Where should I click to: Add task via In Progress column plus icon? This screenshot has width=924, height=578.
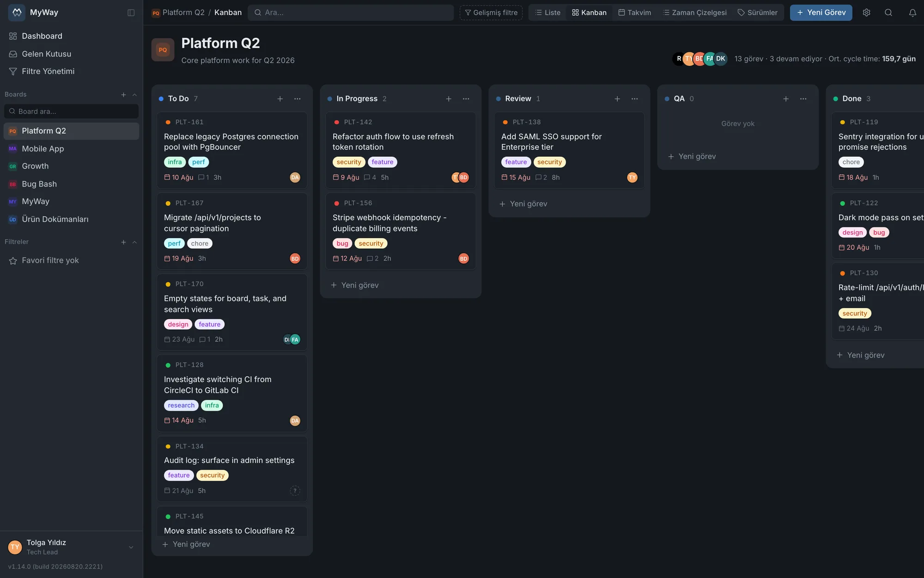[449, 98]
